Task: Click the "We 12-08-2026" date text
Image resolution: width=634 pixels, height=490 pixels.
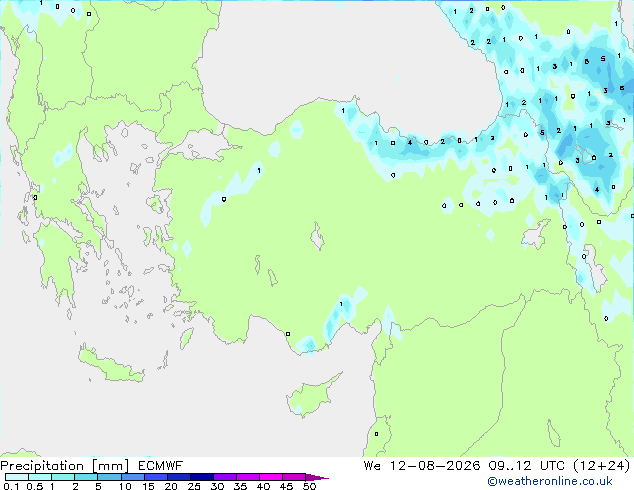Action: tap(422, 466)
